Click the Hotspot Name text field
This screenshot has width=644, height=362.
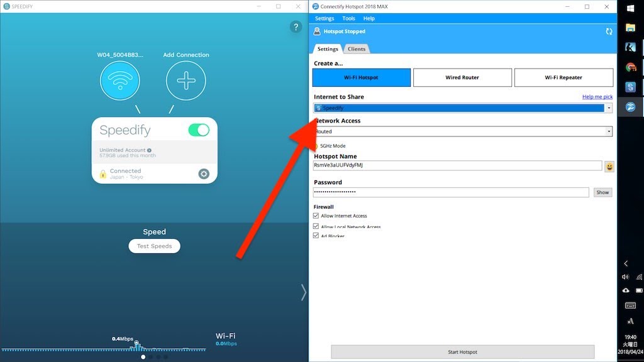tap(458, 165)
